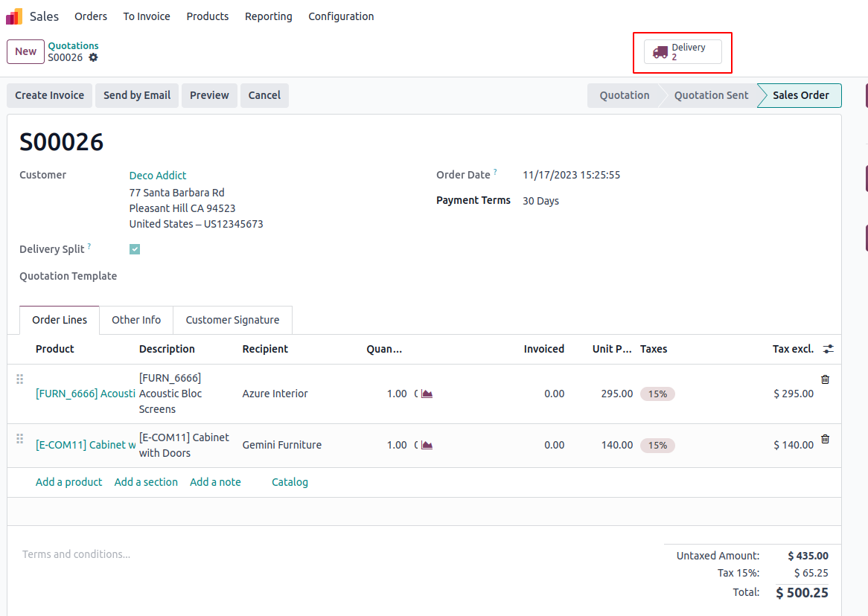The height and width of the screenshot is (616, 868).
Task: Expand the Configuration menu
Action: click(341, 16)
